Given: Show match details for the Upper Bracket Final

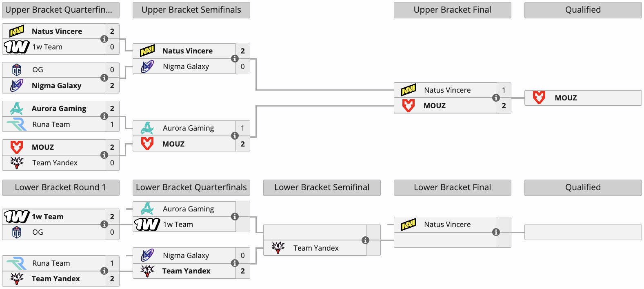Looking at the screenshot, I should pos(496,98).
